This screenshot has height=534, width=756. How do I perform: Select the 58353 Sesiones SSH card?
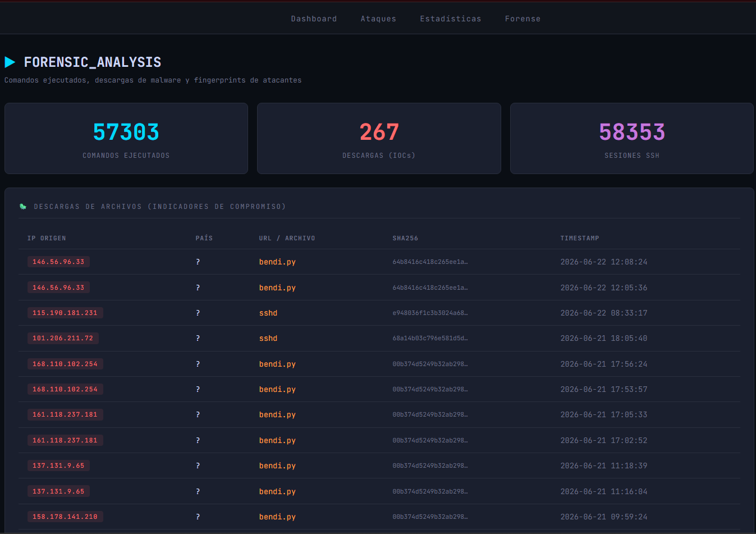click(x=632, y=138)
